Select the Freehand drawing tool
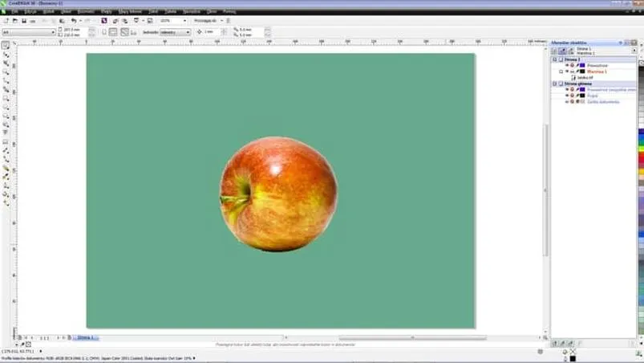Viewport: 644px width, 363px height. click(x=6, y=80)
